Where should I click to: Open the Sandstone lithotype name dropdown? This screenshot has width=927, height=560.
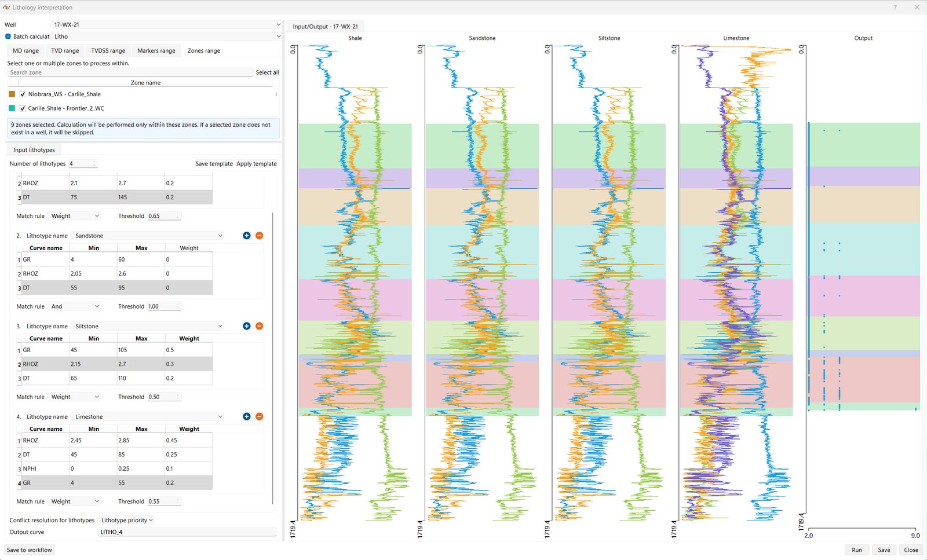[x=148, y=236]
